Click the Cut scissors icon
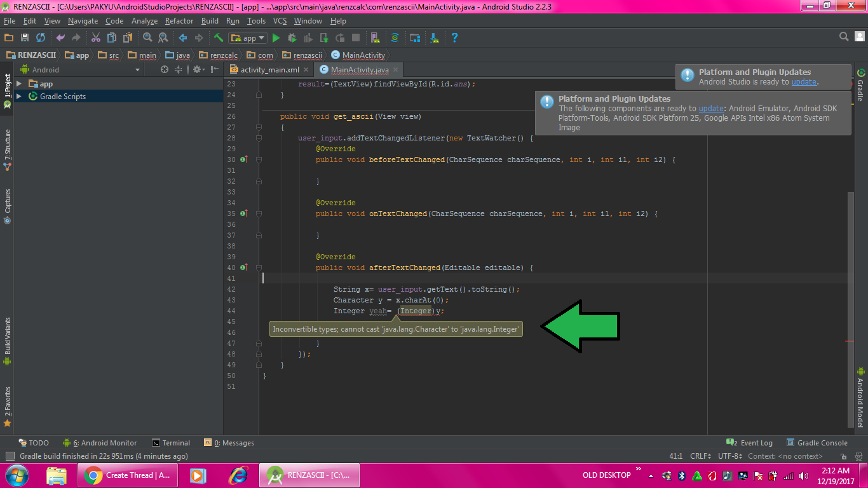This screenshot has width=868, height=488. click(96, 38)
